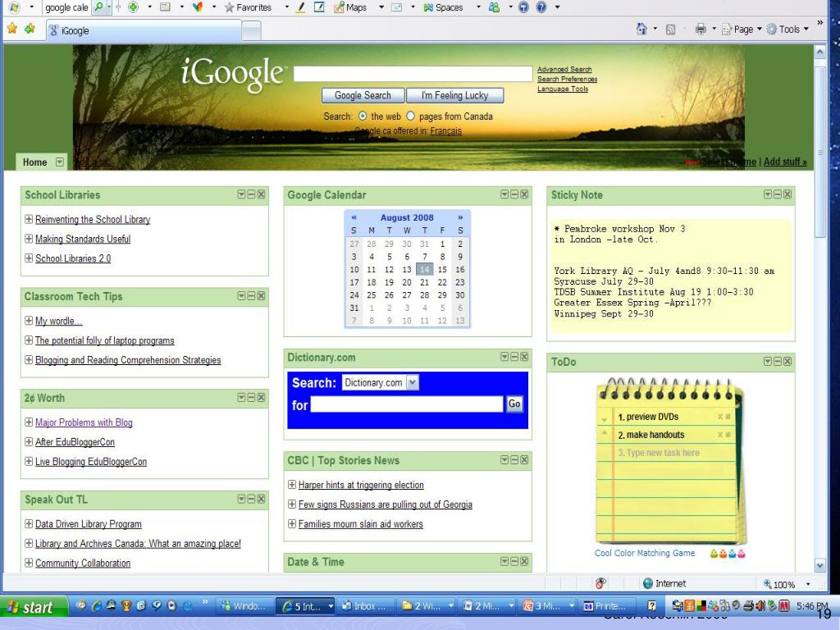Click the 'Add stuff »' link
The image size is (840, 630).
785,162
